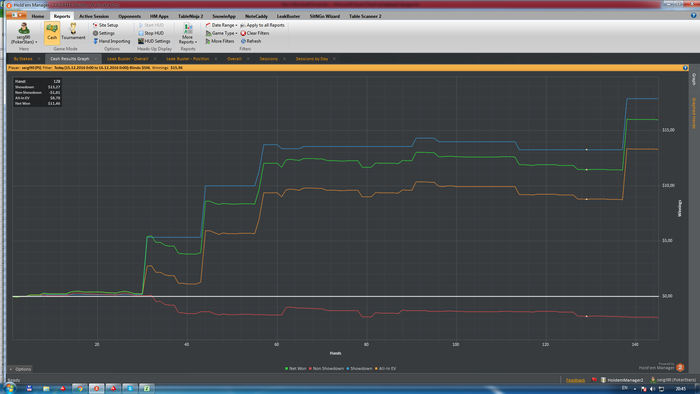
Task: Click the Feedback link
Action: pos(575,380)
